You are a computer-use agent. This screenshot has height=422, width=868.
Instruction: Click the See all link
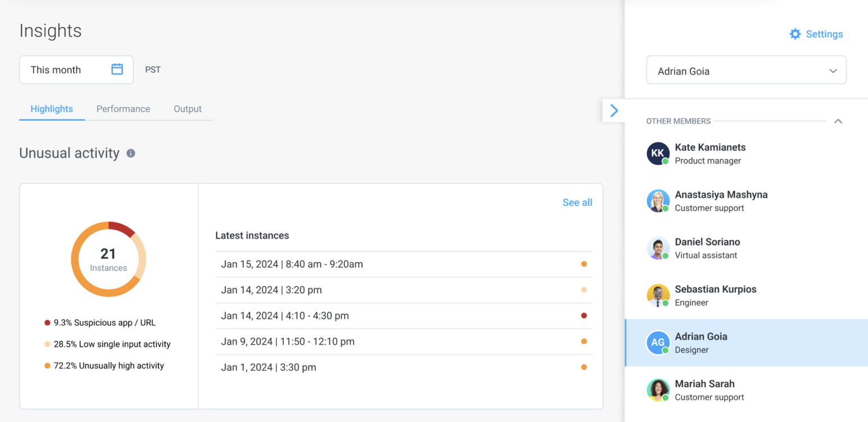point(577,202)
